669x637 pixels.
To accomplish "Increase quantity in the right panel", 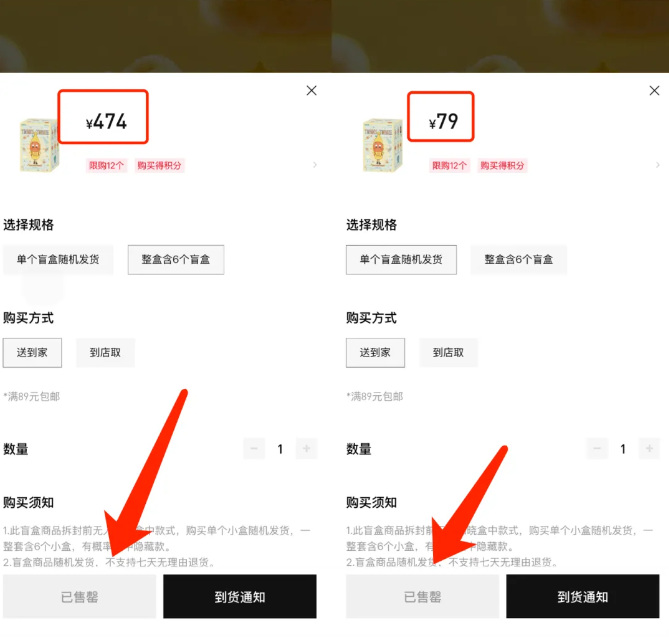I will pos(649,448).
